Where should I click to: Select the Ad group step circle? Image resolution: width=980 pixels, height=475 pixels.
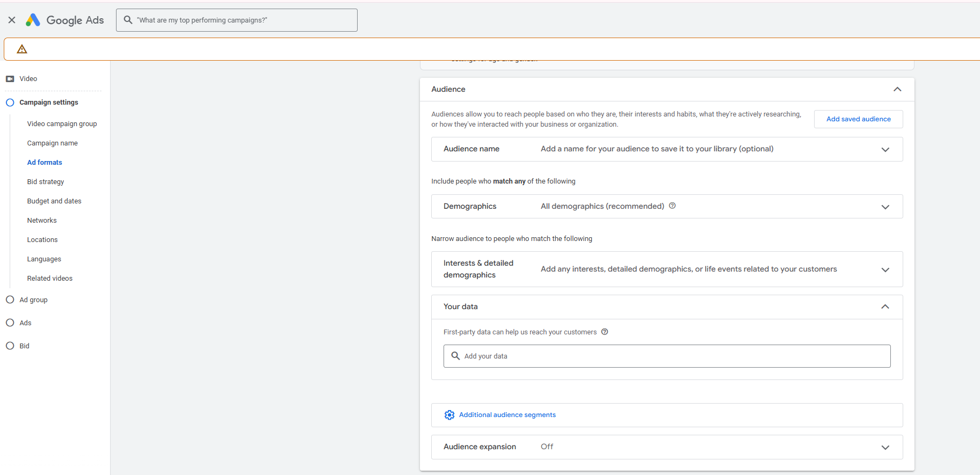pyautogui.click(x=10, y=299)
